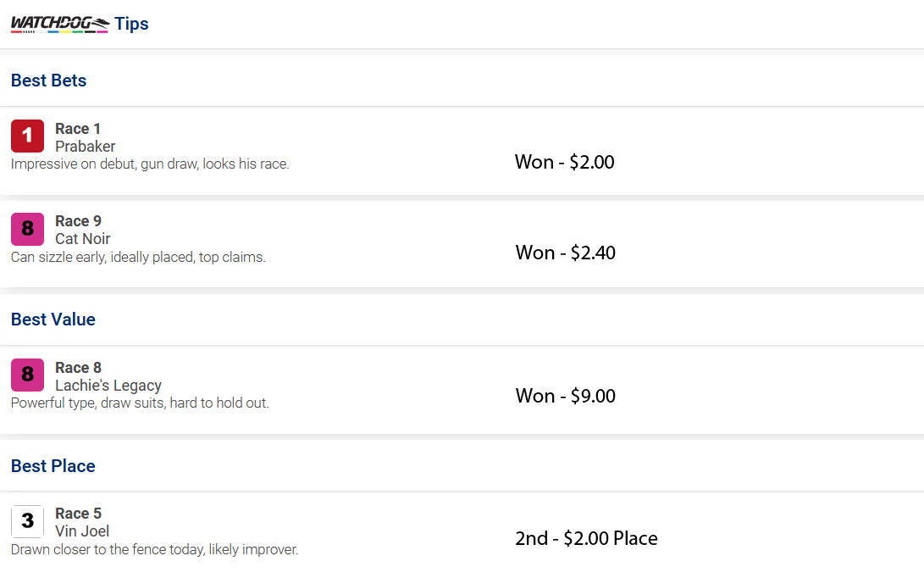Open the Race 9 label
The image size is (924, 578).
coord(79,221)
